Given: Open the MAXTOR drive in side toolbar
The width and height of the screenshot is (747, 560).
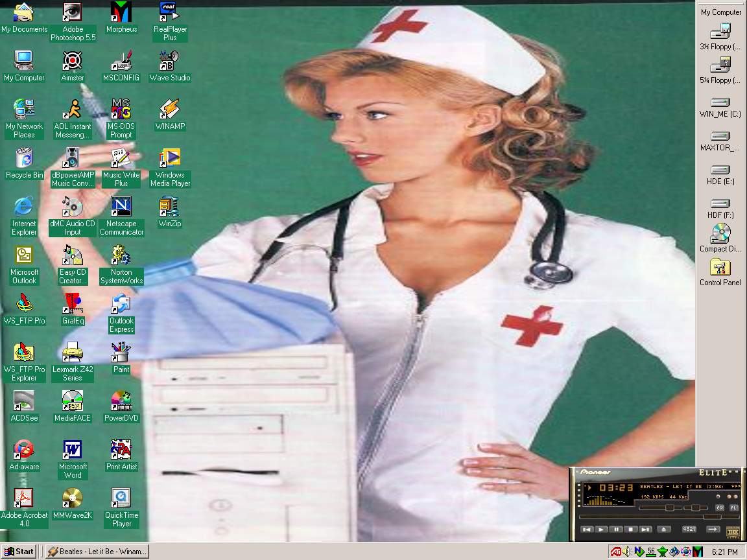Looking at the screenshot, I should point(720,141).
